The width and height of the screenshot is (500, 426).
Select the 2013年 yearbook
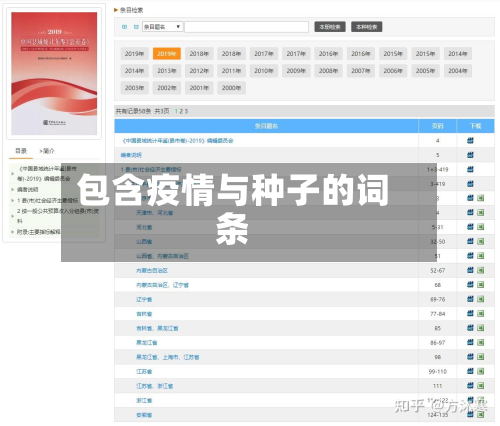[167, 71]
